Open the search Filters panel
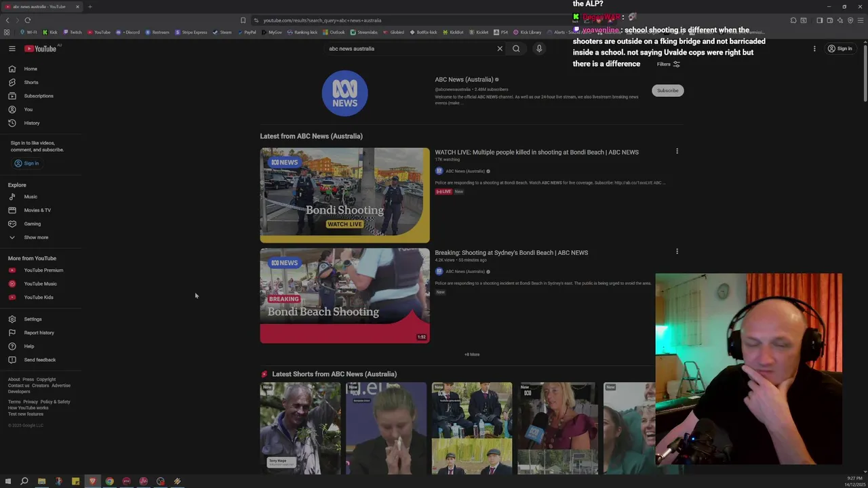The width and height of the screenshot is (868, 488). point(668,64)
